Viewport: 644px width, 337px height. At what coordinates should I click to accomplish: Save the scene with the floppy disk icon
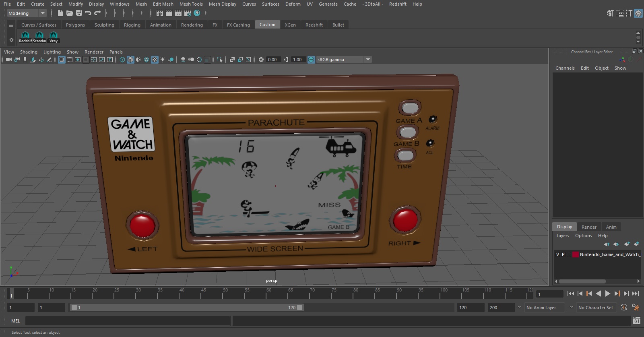pyautogui.click(x=79, y=13)
